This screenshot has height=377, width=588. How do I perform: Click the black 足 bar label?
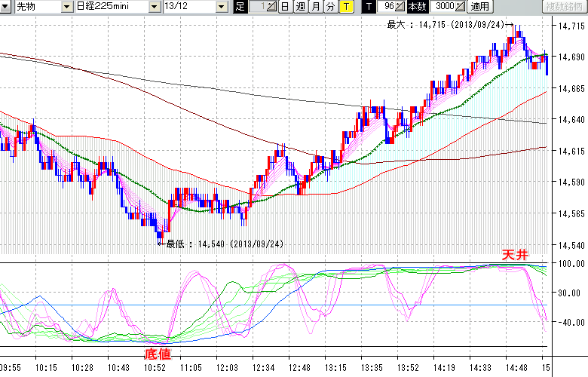coord(240,7)
